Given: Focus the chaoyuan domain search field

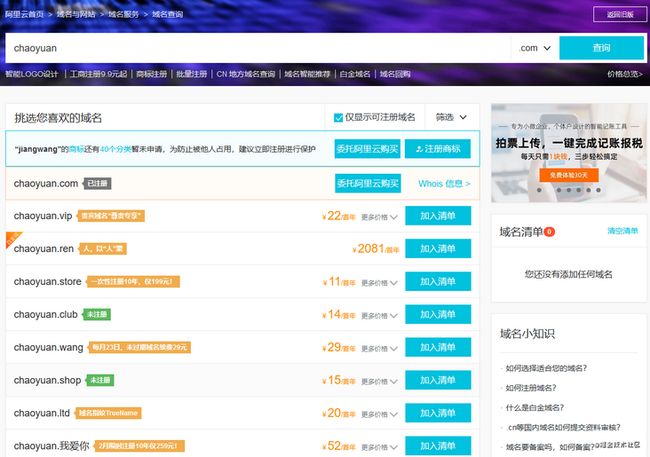Looking at the screenshot, I should (258, 48).
